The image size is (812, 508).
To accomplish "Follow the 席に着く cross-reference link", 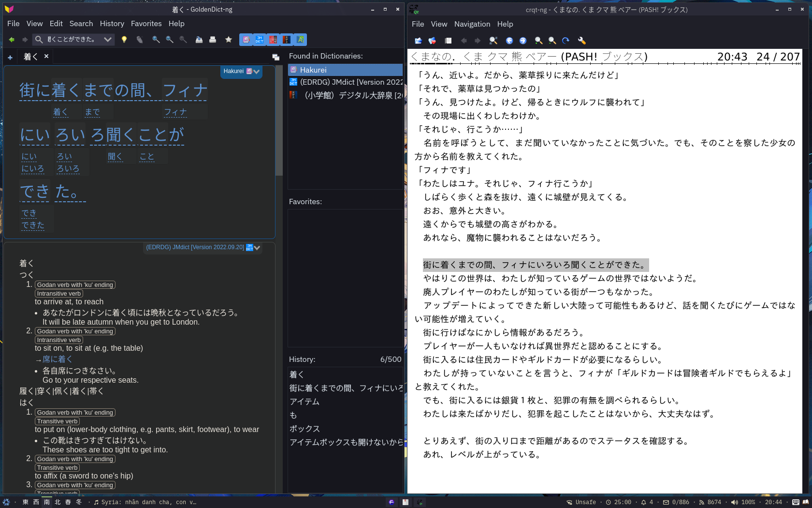I will (x=57, y=359).
